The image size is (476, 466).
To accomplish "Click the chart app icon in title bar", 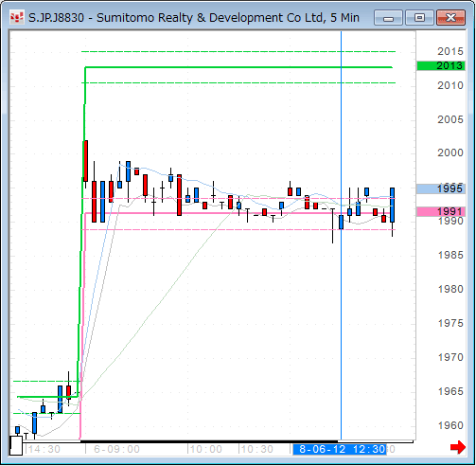I will [17, 17].
